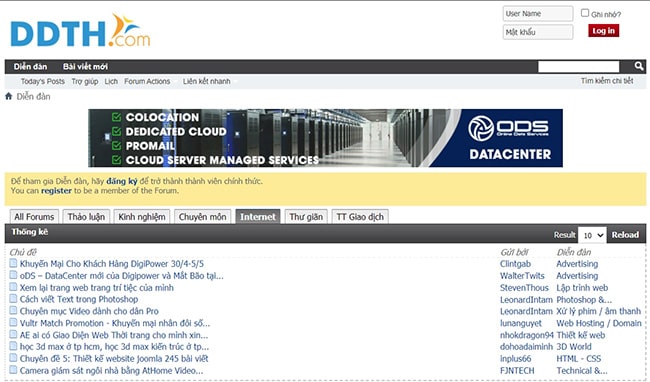Select the Internet tab

(258, 217)
